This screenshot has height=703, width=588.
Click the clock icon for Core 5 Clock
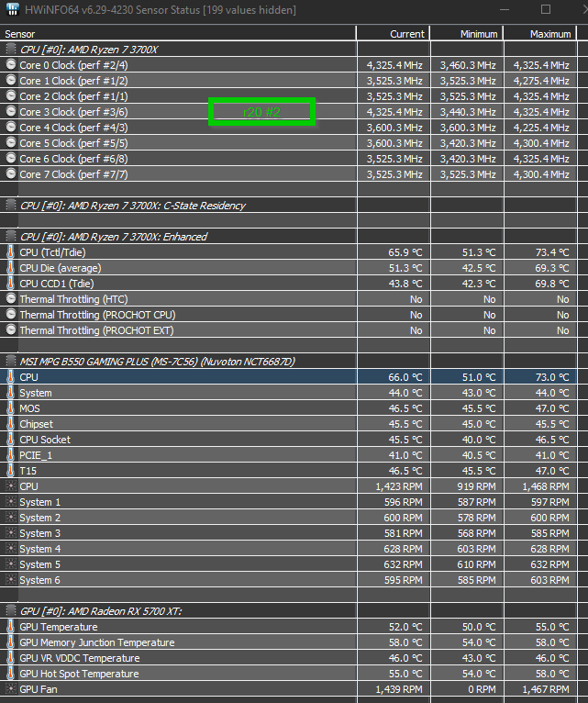point(11,142)
